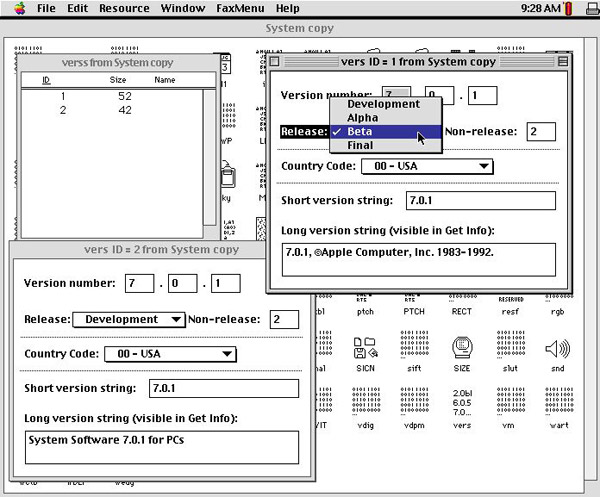This screenshot has height=497, width=600.
Task: Select the sift resource type icon
Action: [412, 352]
